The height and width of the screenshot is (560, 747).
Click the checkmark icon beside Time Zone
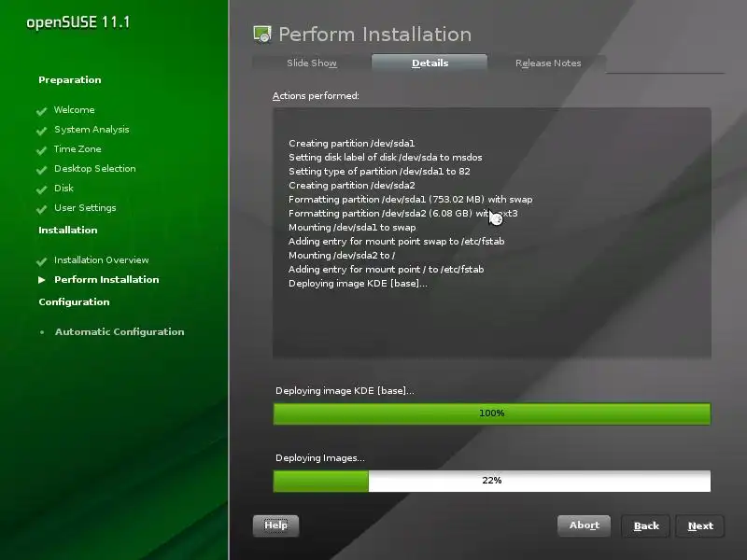pyautogui.click(x=42, y=150)
